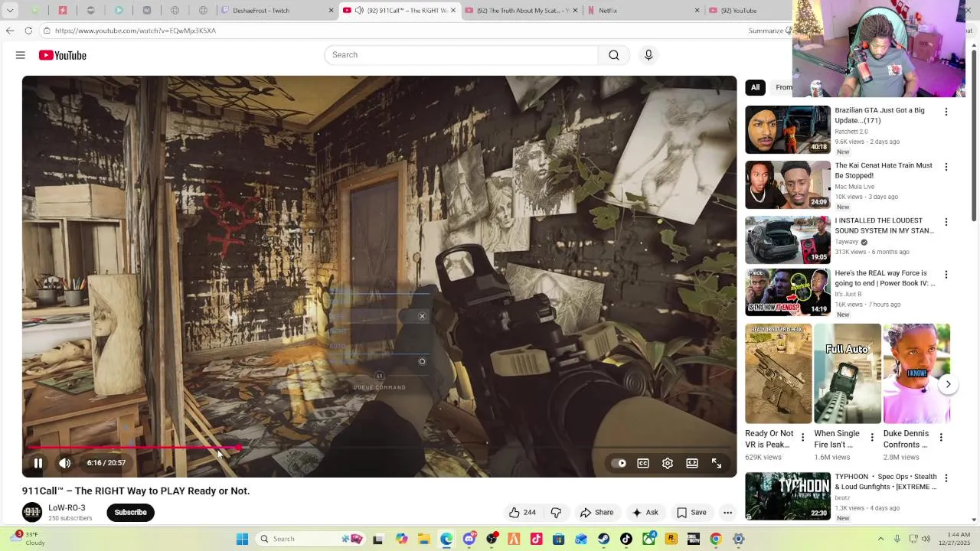Open the TYPHOON Spec Ops thumbnail
The height and width of the screenshot is (551, 980).
point(788,496)
